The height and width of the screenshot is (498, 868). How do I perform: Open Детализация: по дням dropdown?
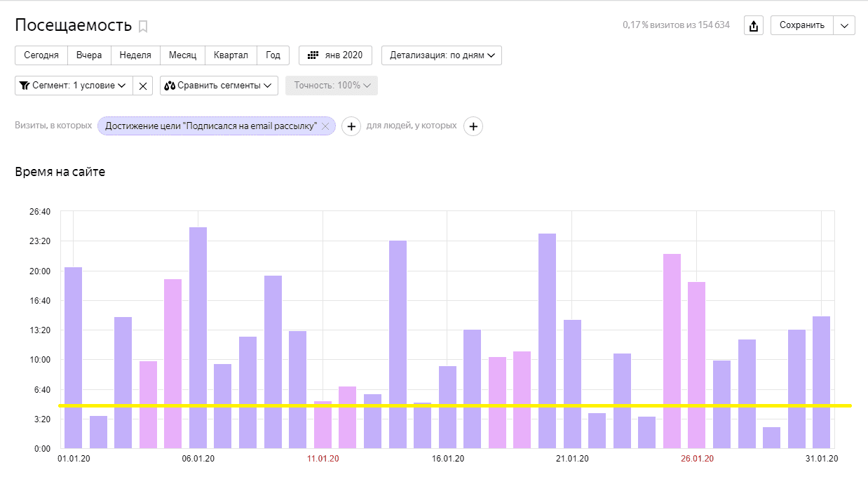pos(442,55)
